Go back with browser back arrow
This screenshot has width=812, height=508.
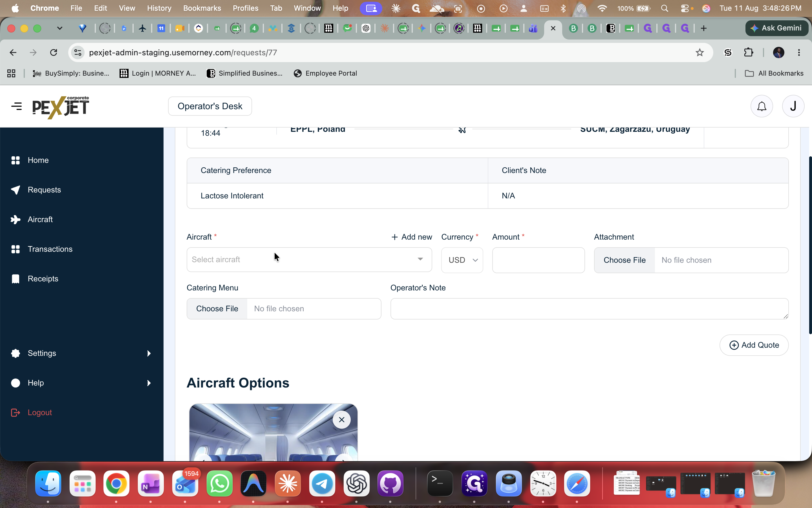(x=13, y=52)
